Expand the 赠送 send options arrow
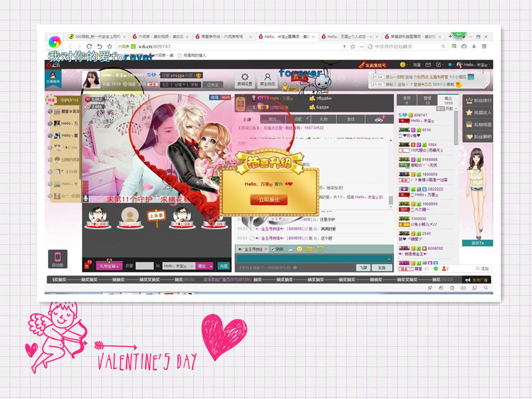Screen dimensions: 532x399 211,267
